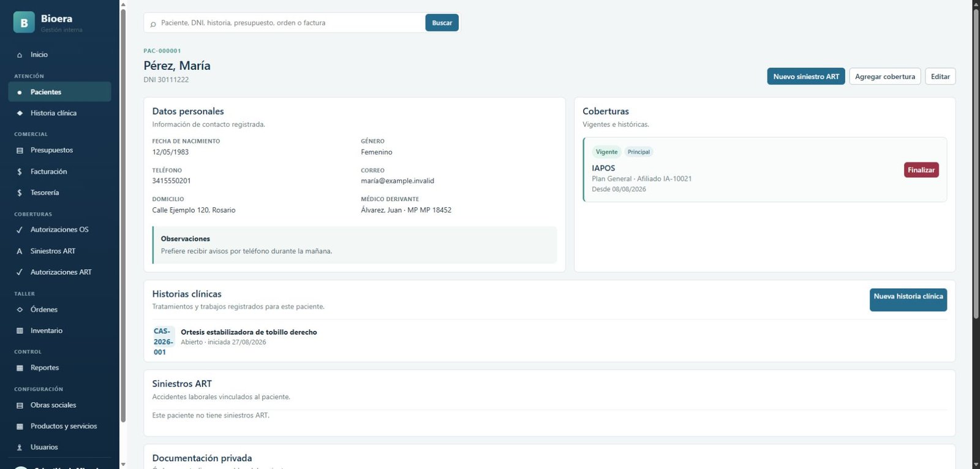Viewport: 980px width, 469px height.
Task: Click the Presupuestos sidebar icon
Action: tap(20, 150)
